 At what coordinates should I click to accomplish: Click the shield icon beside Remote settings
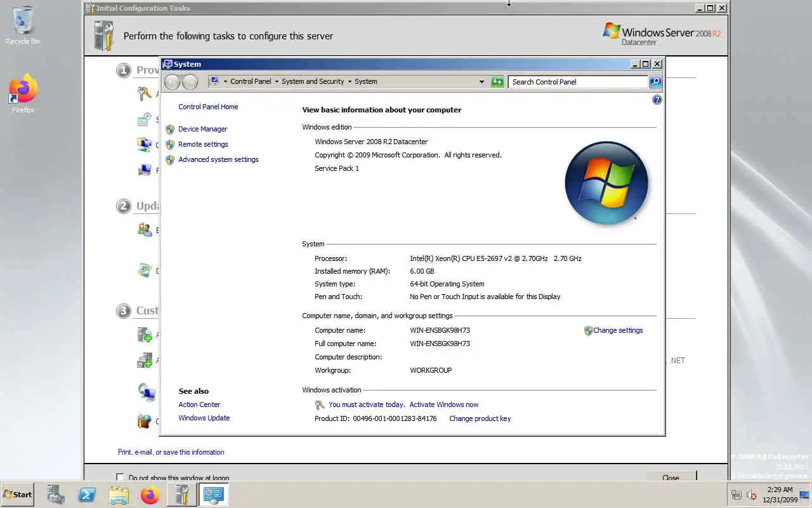coord(170,144)
